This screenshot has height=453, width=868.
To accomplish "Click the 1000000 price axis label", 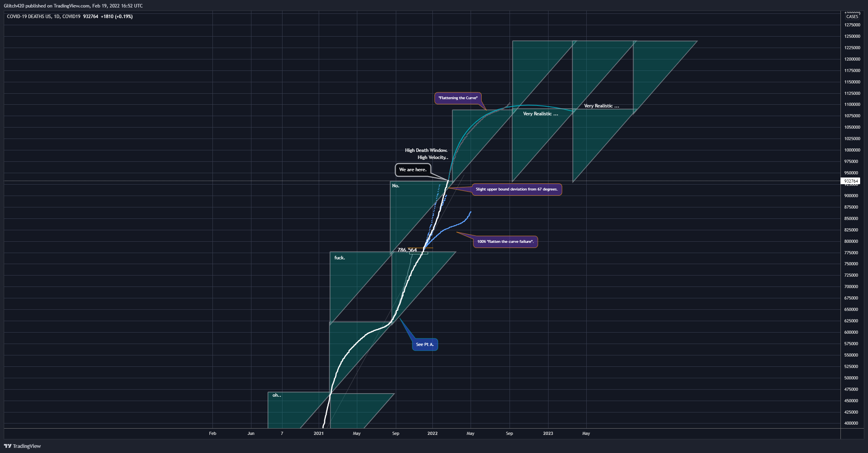I will point(852,150).
